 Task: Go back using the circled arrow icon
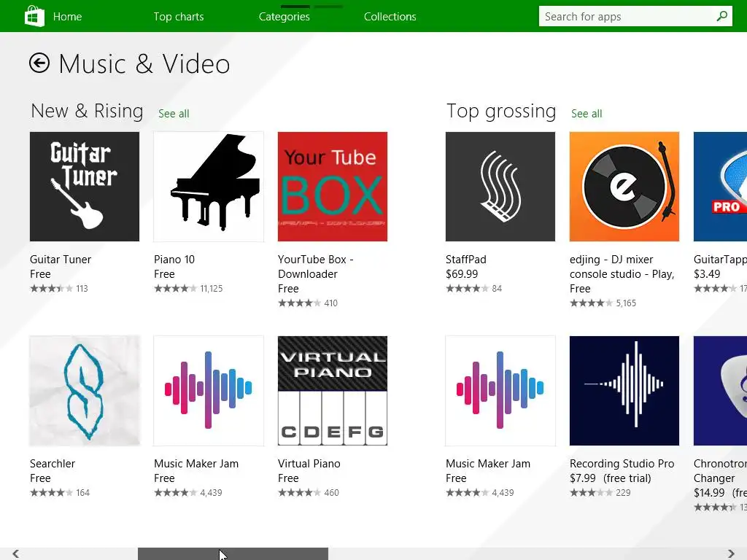tap(39, 63)
